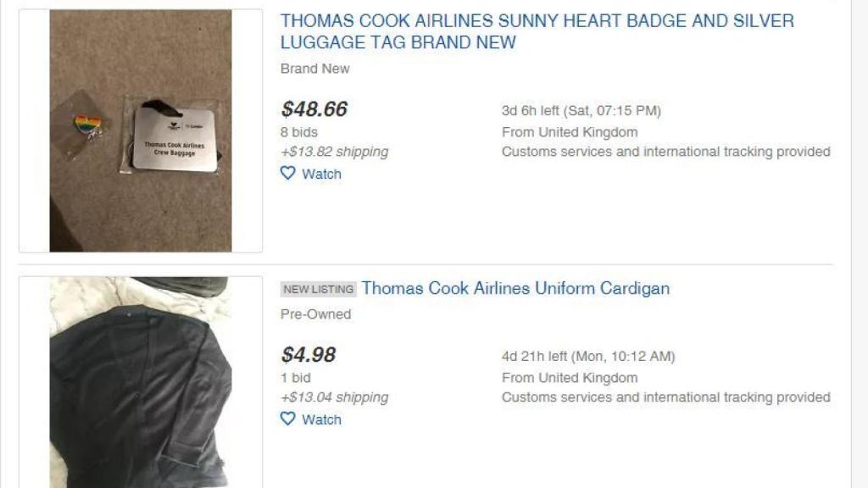Select the 8 bids count
The height and width of the screenshot is (488, 868).
[x=299, y=132]
